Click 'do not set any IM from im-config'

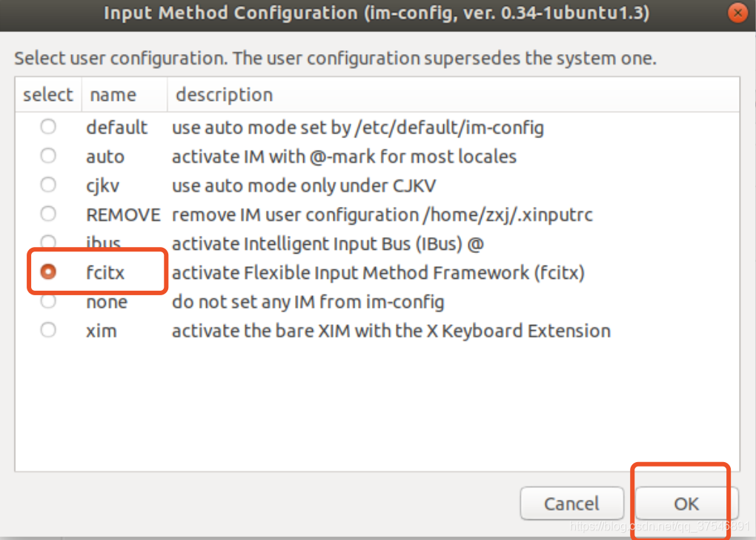pyautogui.click(x=308, y=302)
